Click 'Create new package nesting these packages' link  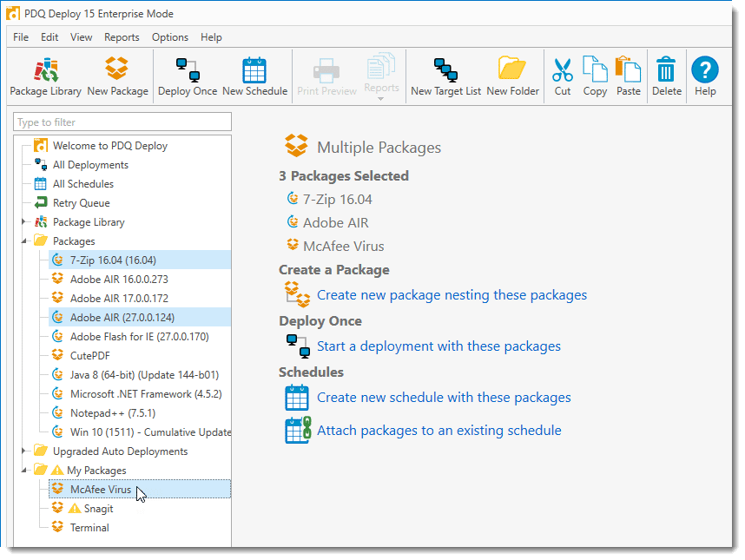(452, 295)
